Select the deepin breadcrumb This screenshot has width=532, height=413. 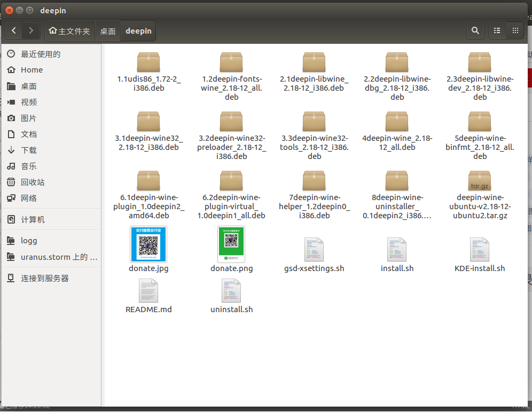[138, 31]
